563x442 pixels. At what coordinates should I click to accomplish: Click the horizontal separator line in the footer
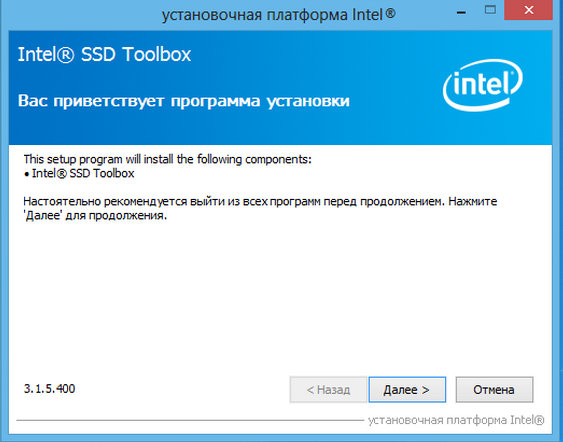[190, 420]
